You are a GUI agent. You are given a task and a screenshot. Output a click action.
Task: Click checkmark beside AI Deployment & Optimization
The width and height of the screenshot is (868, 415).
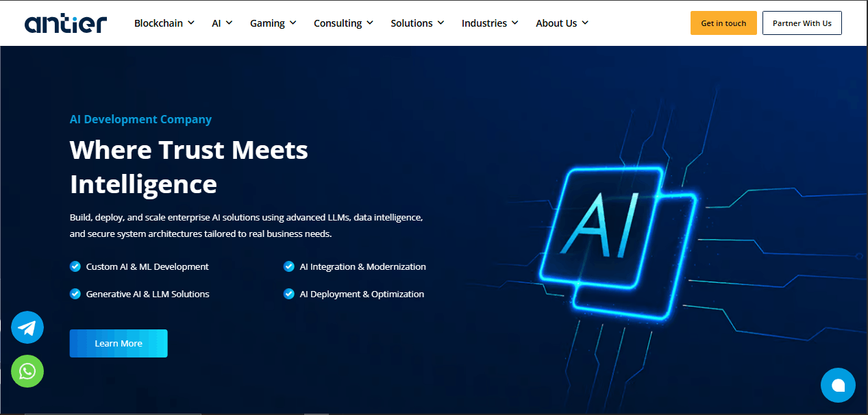[289, 294]
